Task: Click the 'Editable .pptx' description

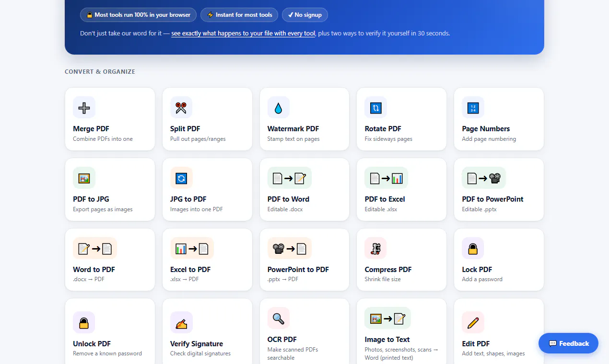Action: [x=480, y=209]
